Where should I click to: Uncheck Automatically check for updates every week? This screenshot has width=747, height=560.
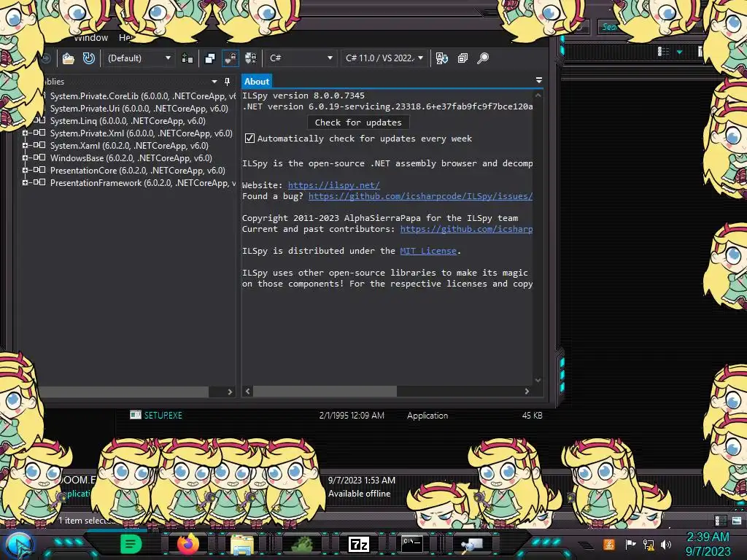249,139
